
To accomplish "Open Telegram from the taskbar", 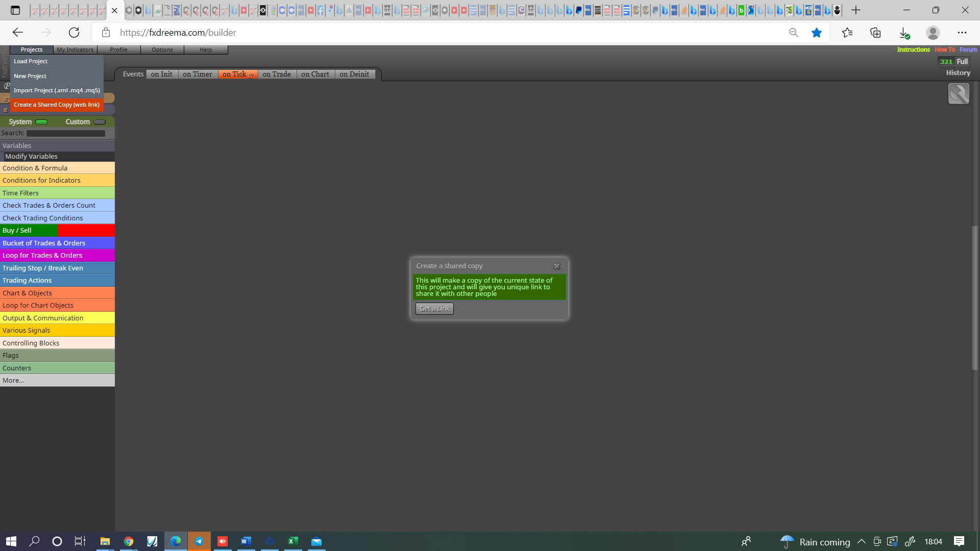I will tap(199, 541).
